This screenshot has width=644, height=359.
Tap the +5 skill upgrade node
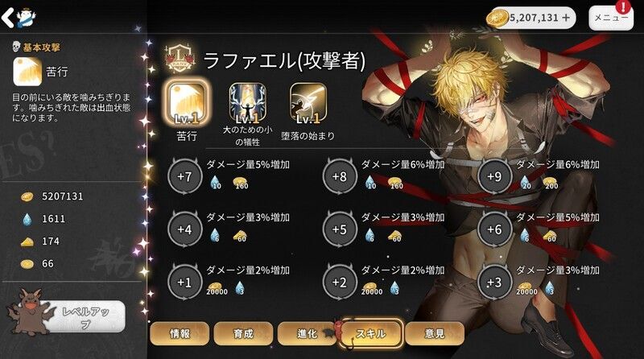(x=340, y=229)
